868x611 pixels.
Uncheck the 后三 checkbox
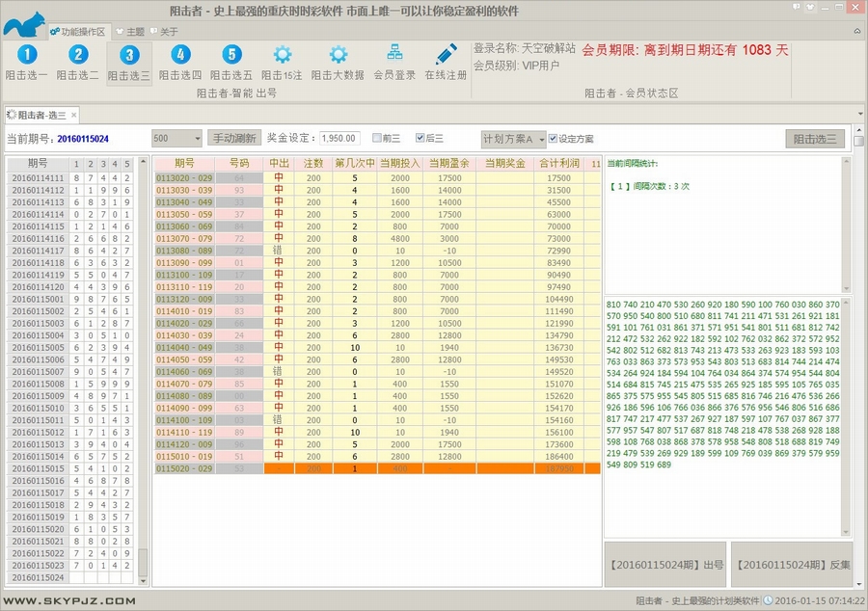pos(420,138)
